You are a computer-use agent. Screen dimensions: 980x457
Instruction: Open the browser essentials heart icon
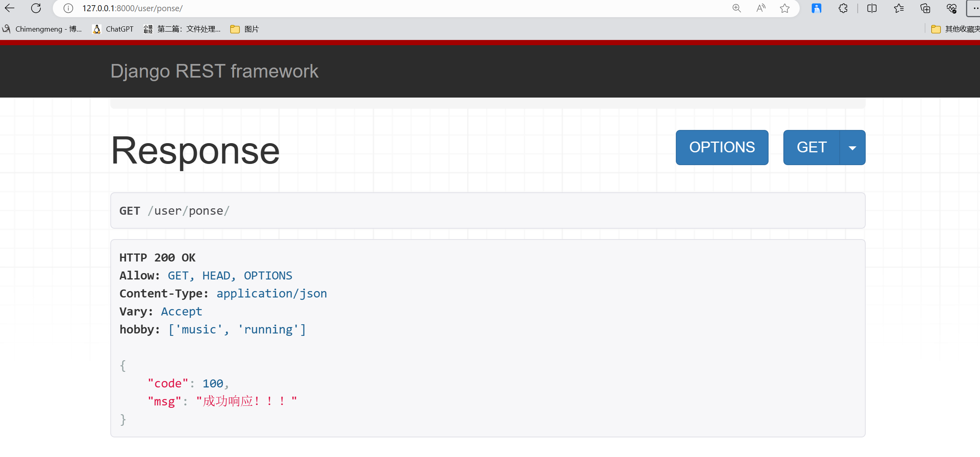tap(952, 8)
